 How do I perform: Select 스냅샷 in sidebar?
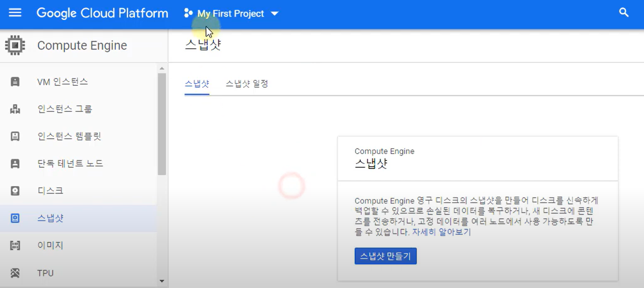pyautogui.click(x=78, y=218)
